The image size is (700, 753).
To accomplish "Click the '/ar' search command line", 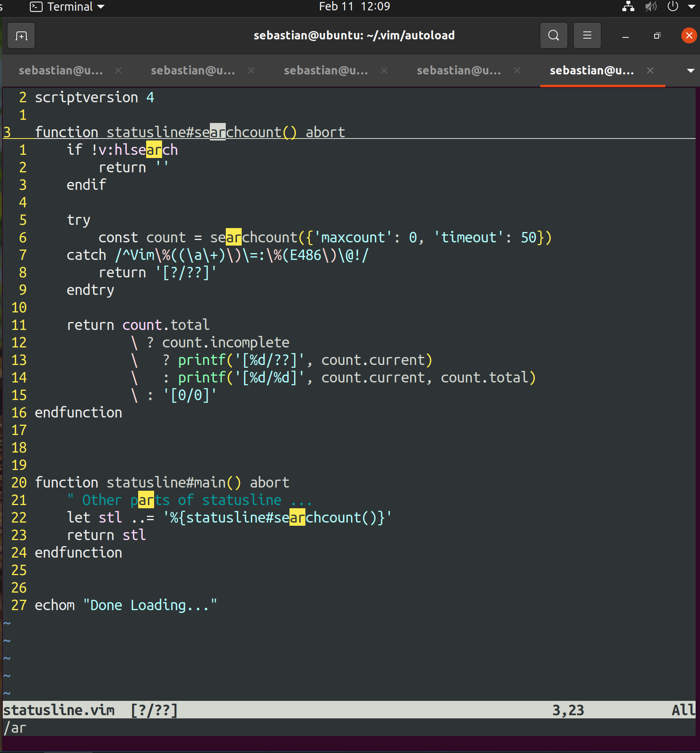I will tap(15, 728).
